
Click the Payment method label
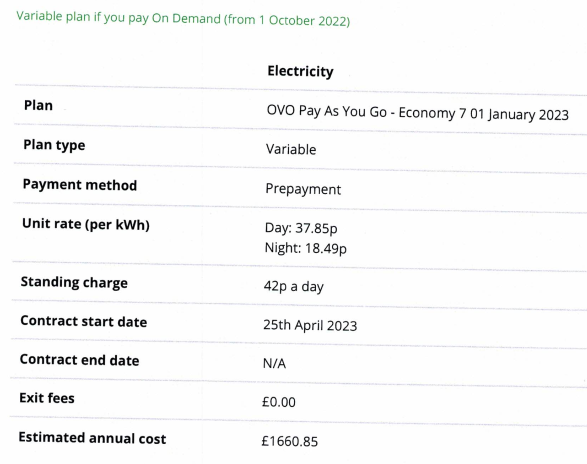(x=80, y=185)
